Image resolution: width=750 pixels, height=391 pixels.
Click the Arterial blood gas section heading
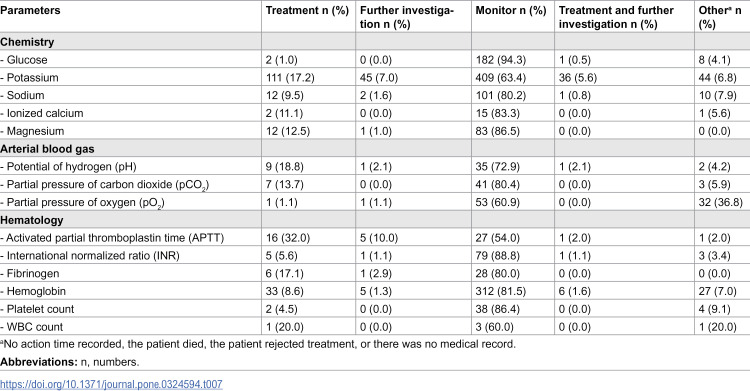[x=47, y=149]
